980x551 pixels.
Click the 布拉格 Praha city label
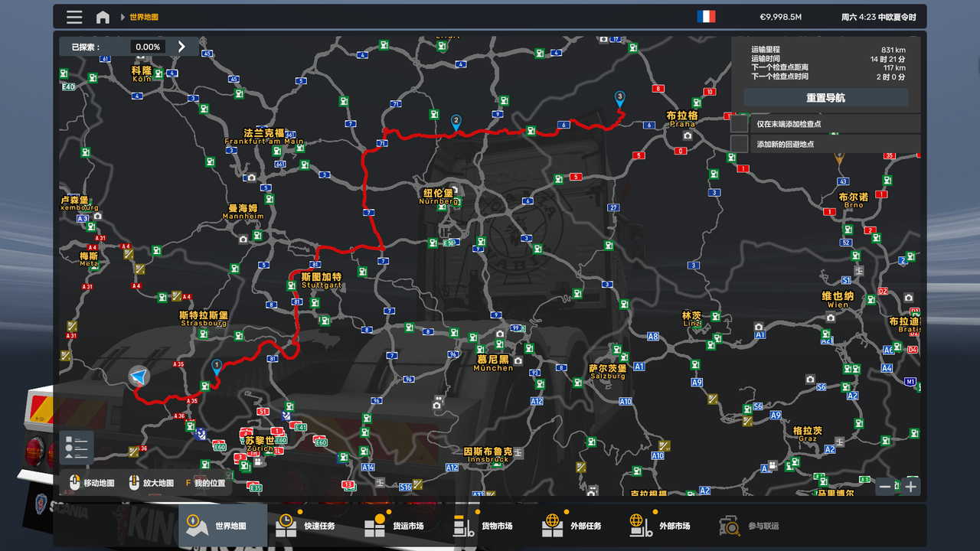[682, 119]
